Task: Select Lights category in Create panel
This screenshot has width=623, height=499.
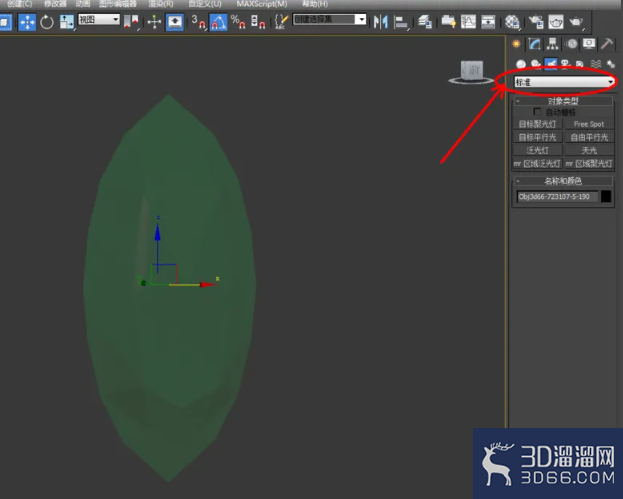Action: (x=551, y=64)
